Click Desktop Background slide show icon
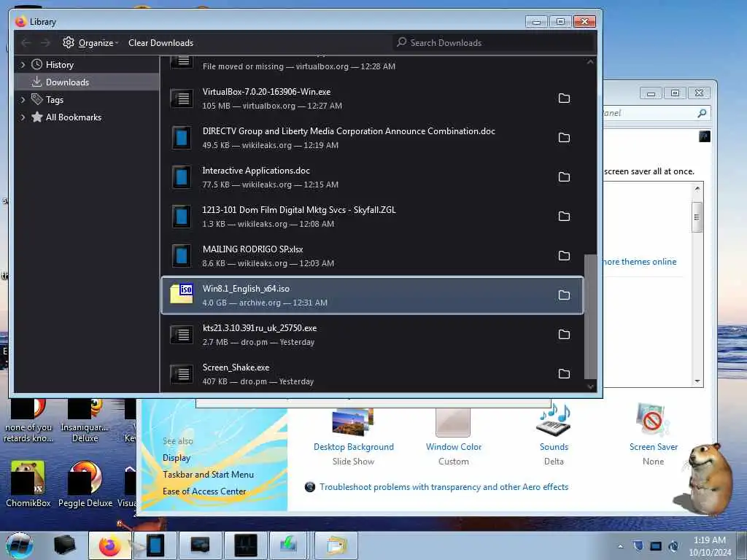Image resolution: width=747 pixels, height=560 pixels. point(353,422)
